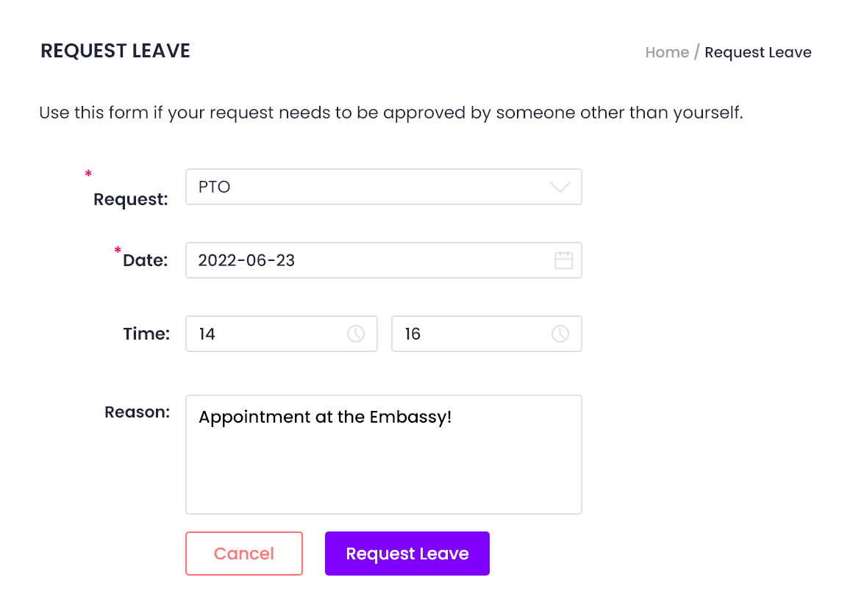Screen dimensions: 853x616
Task: Click the Time: field label
Action: (146, 333)
